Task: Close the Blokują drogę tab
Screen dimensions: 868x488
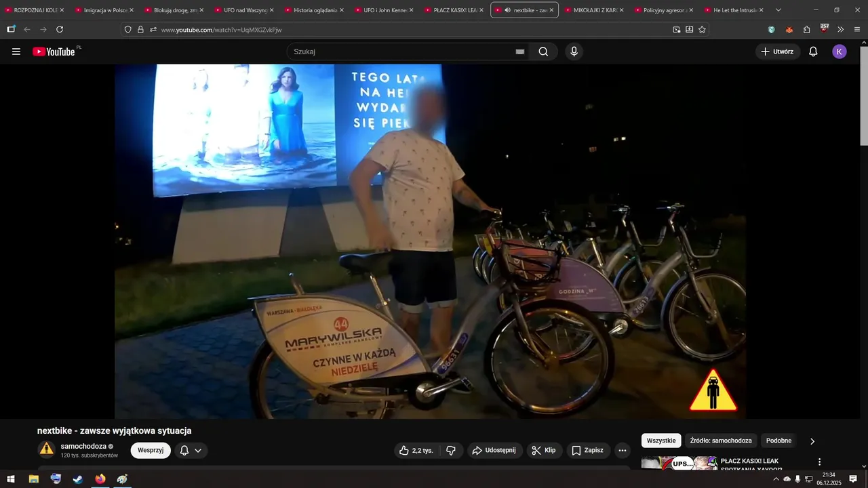Action: coord(201,10)
